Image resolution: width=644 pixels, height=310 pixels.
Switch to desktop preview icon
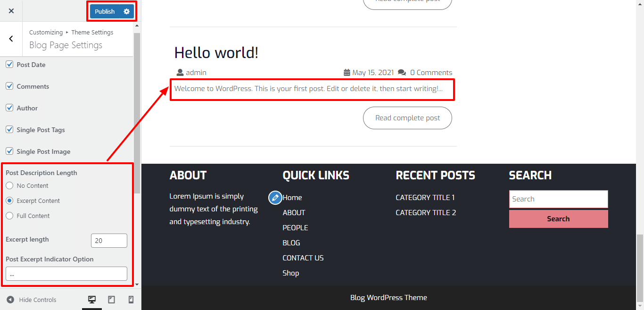click(x=92, y=300)
